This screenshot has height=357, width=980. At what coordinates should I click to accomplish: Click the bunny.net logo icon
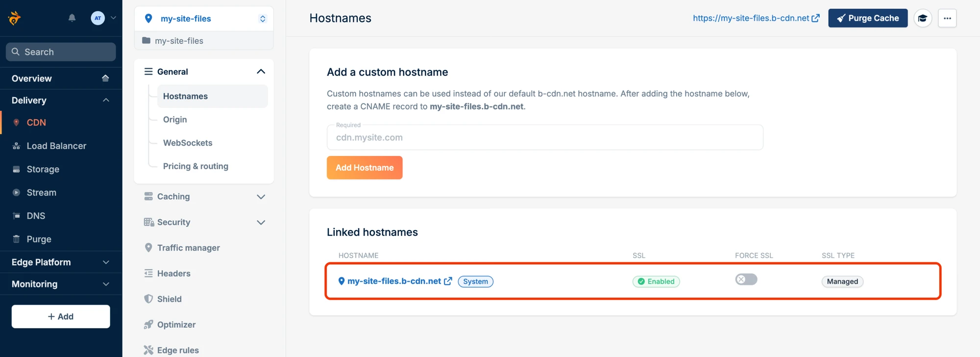click(14, 18)
